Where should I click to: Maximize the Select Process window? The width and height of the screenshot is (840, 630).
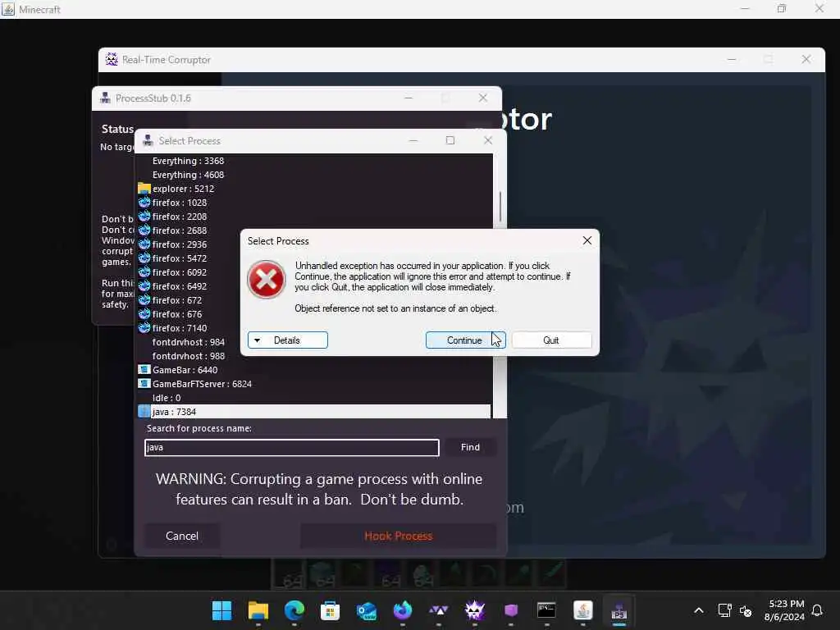coord(450,140)
